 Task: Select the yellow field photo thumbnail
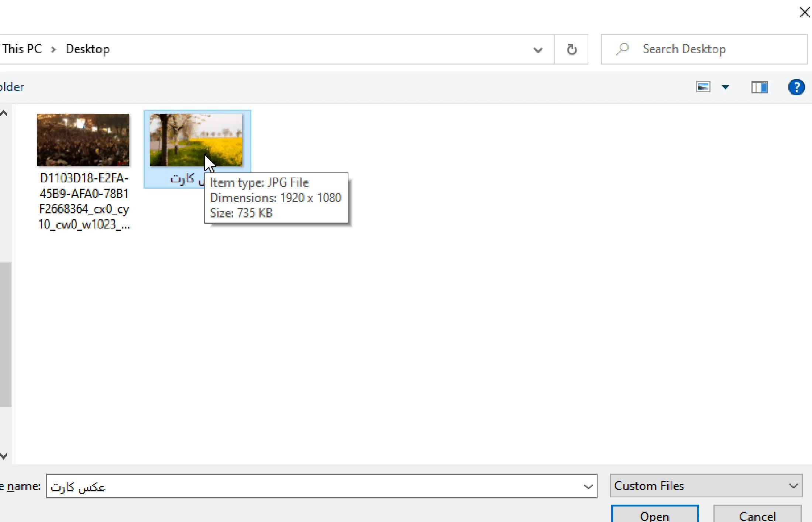pos(196,140)
